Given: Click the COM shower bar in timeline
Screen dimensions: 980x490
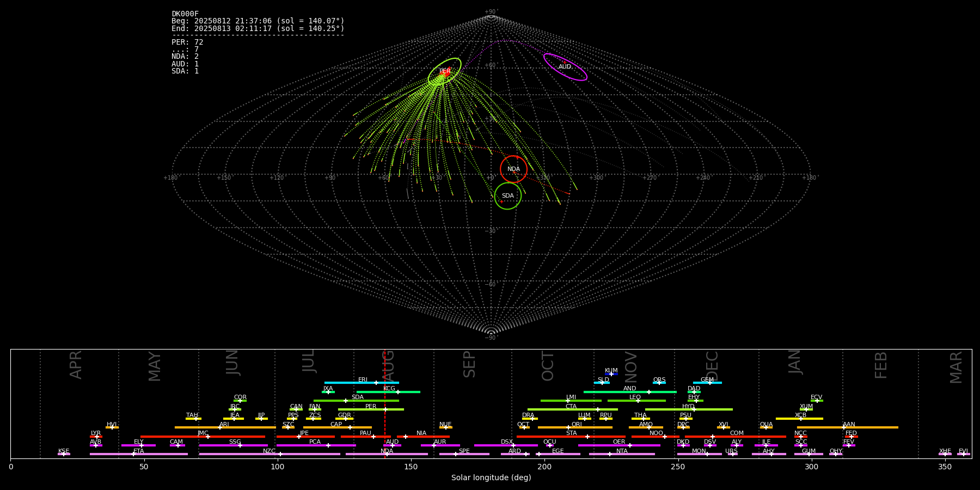Looking at the screenshot, I should [x=736, y=437].
